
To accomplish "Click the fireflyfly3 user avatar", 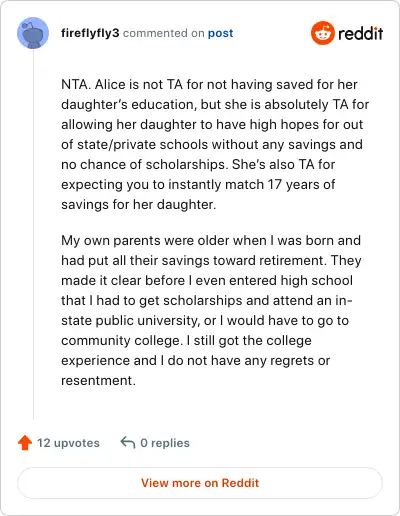I will coord(33,33).
